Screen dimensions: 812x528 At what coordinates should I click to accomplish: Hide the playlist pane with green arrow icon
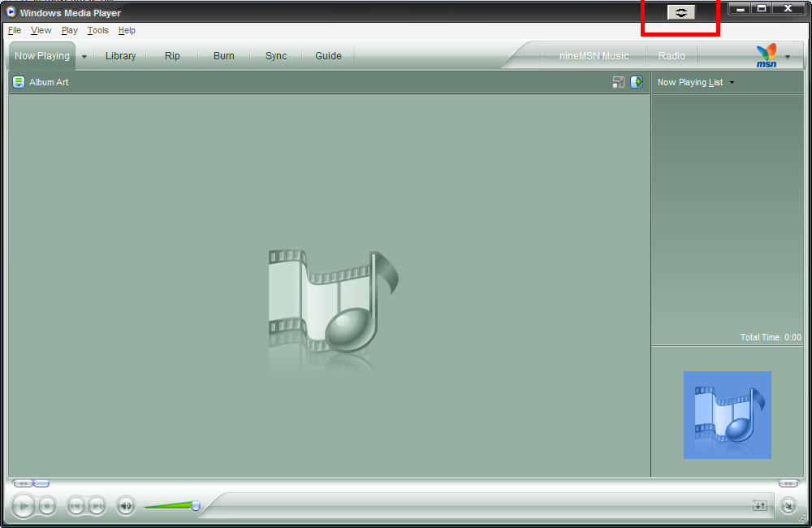[637, 82]
